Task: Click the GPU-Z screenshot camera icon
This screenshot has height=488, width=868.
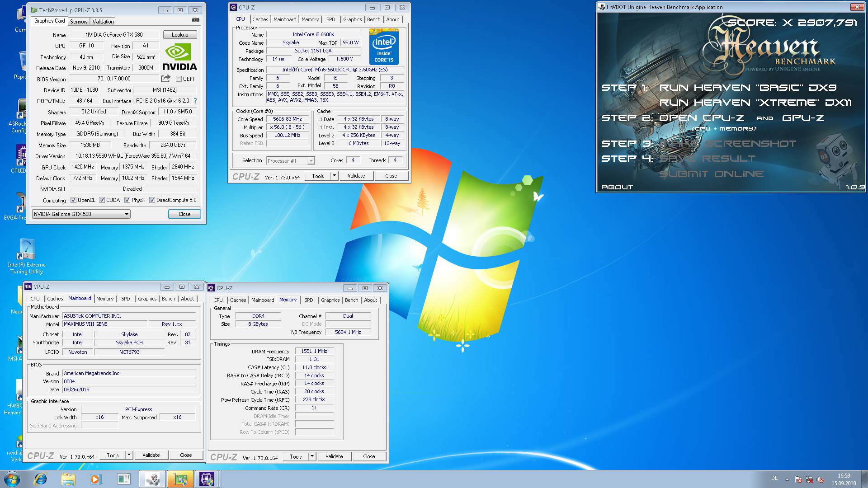Action: pos(195,20)
